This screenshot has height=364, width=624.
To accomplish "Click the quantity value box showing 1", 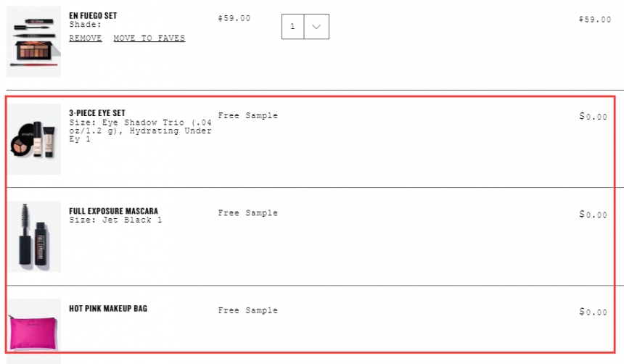I will [x=293, y=27].
